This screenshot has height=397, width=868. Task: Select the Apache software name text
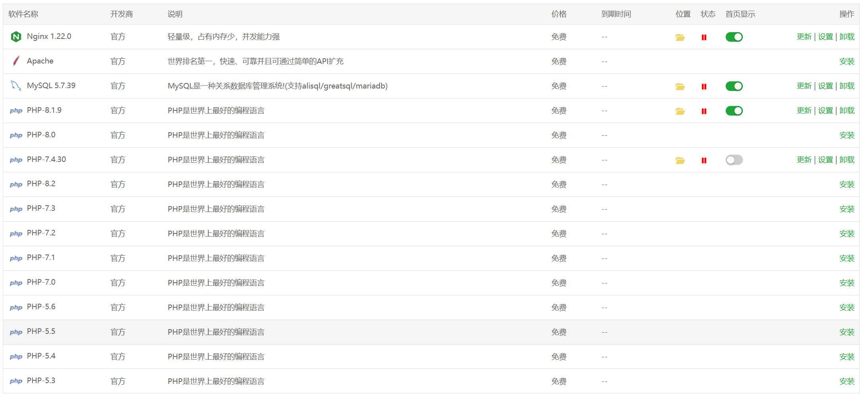pos(40,61)
